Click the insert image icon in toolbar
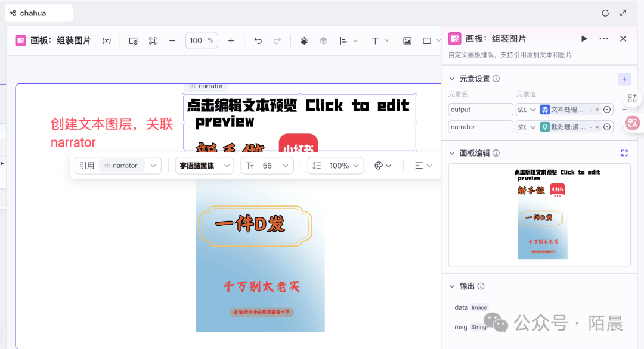The image size is (644, 349). point(407,40)
